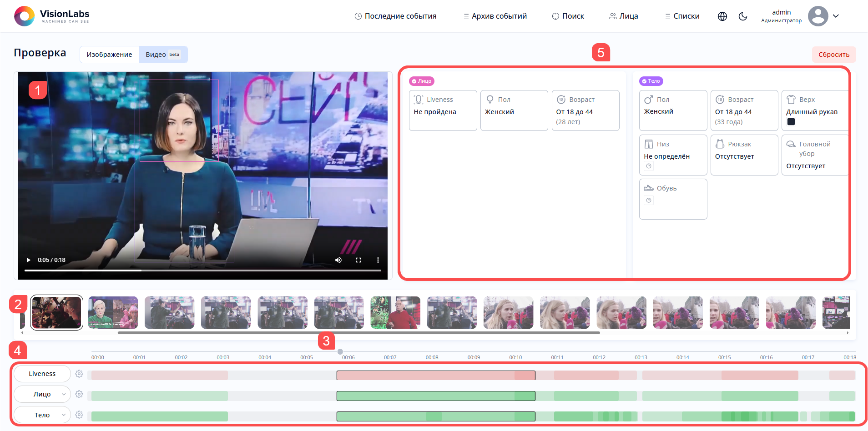Open settings gear next to Лицо row
Image resolution: width=868 pixels, height=431 pixels.
pyautogui.click(x=79, y=394)
